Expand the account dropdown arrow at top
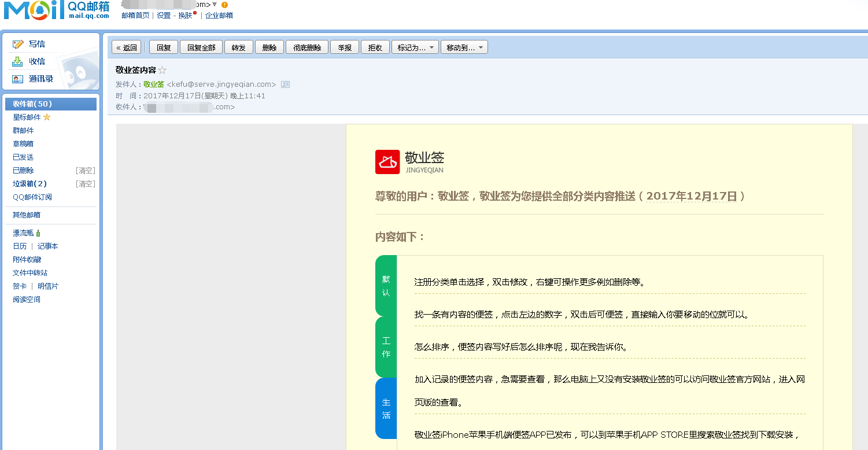Image resolution: width=868 pixels, height=450 pixels. 215,5
